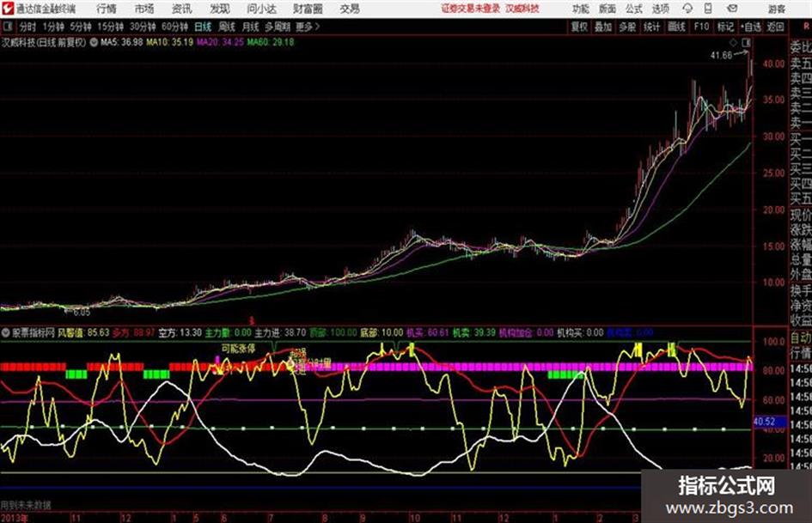Expand the main chart indicator dropdown arrow
This screenshot has width=812, height=523.
coord(94,42)
